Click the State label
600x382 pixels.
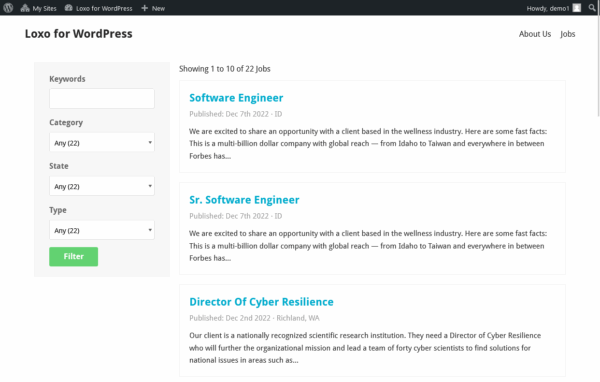coord(59,166)
